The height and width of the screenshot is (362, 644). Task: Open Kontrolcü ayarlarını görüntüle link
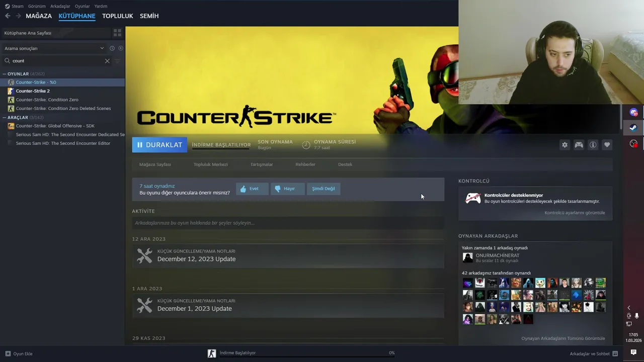pos(575,213)
